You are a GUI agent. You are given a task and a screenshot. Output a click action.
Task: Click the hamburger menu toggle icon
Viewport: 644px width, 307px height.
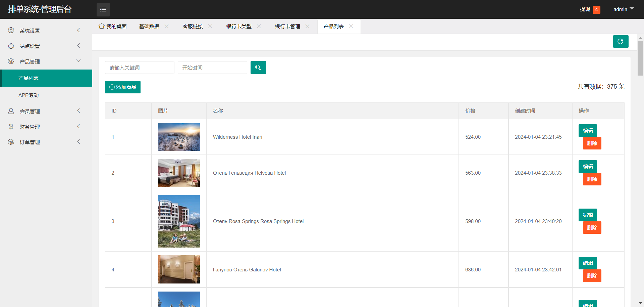(x=103, y=9)
